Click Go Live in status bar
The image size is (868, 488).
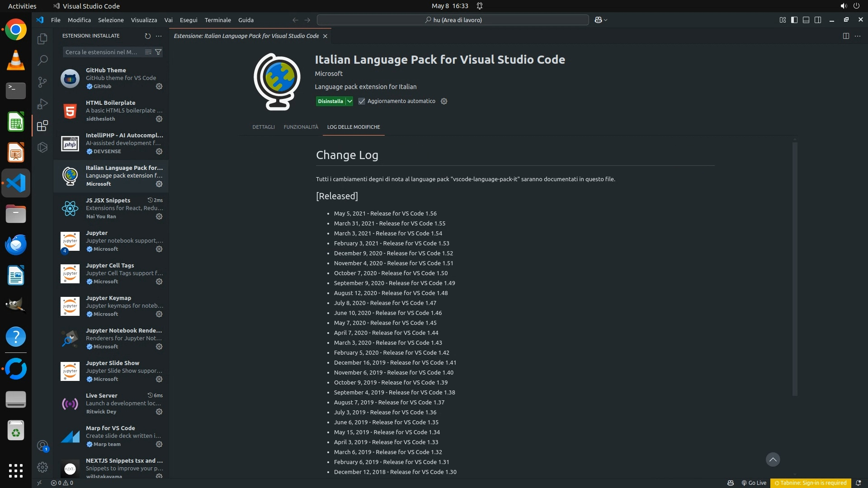coord(754,483)
